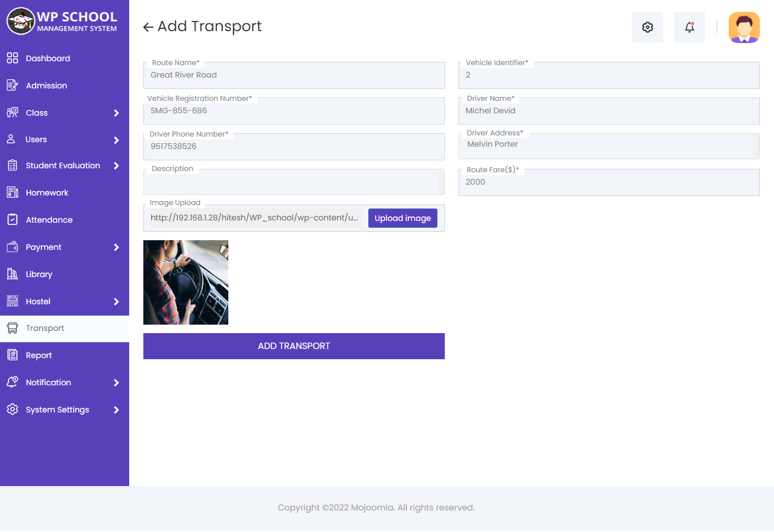
Task: Expand the Notification submenu arrow
Action: (116, 382)
